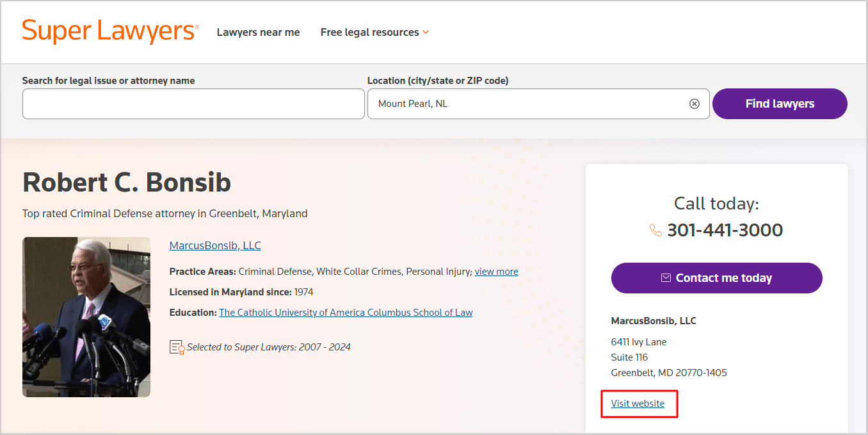
Task: Open The Catholic University law school link
Action: (346, 312)
